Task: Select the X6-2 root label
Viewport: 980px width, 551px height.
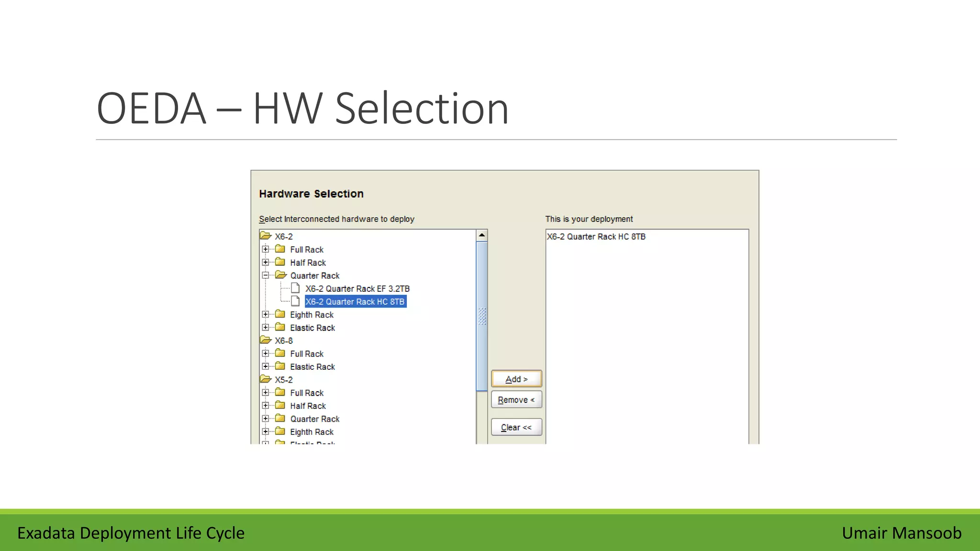Action: pyautogui.click(x=284, y=236)
